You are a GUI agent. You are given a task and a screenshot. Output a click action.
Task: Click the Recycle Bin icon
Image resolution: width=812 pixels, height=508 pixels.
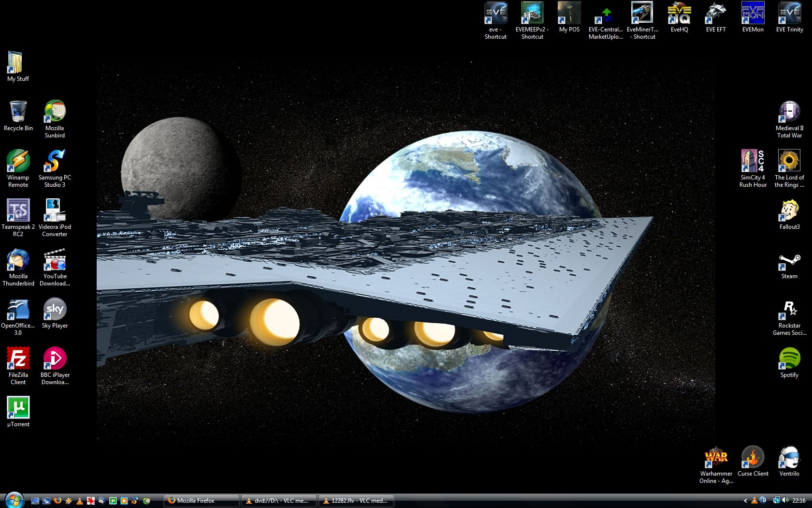click(18, 114)
